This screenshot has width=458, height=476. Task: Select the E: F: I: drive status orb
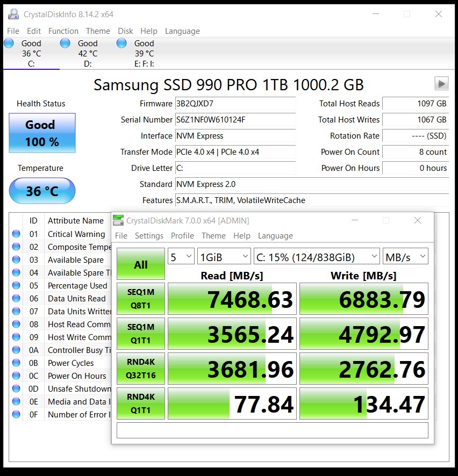121,44
